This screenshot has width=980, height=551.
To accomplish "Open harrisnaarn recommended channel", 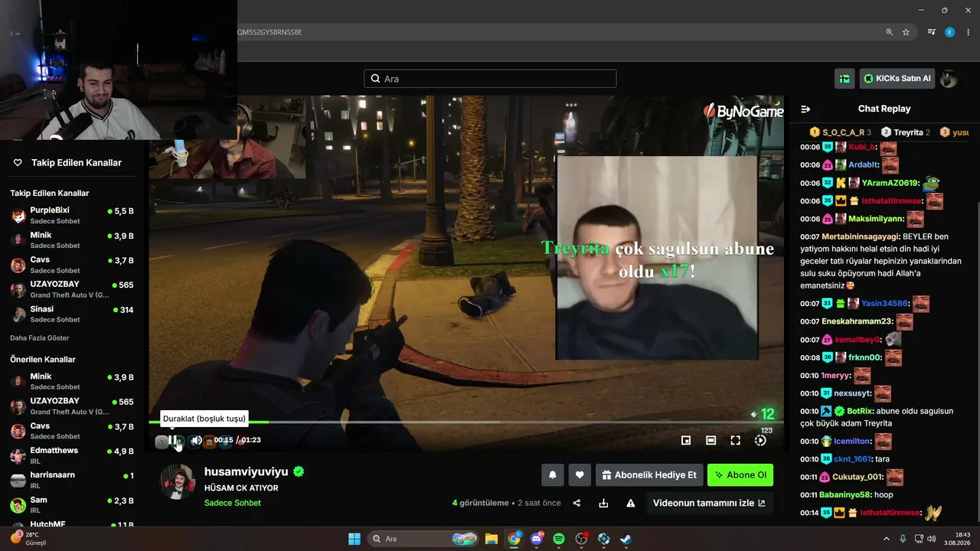I will 72,480.
